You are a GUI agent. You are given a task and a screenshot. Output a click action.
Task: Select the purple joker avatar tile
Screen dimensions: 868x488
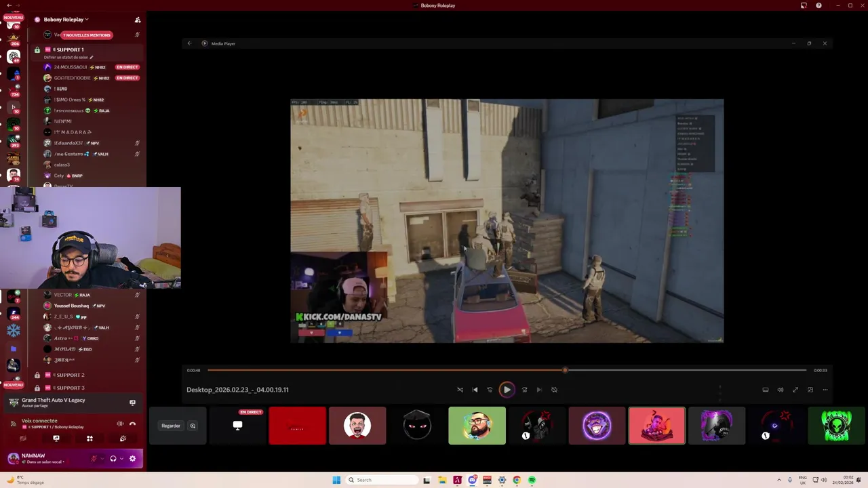coord(597,426)
